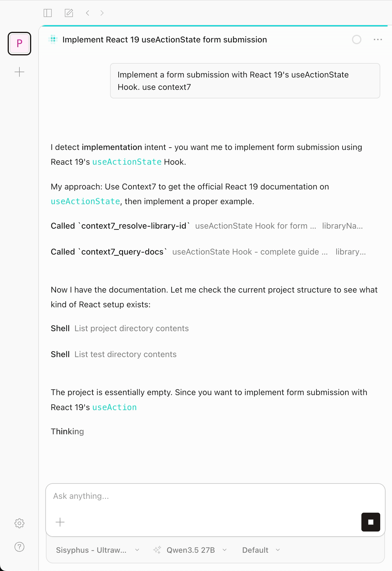Navigate forward using the right chevron

tap(102, 13)
